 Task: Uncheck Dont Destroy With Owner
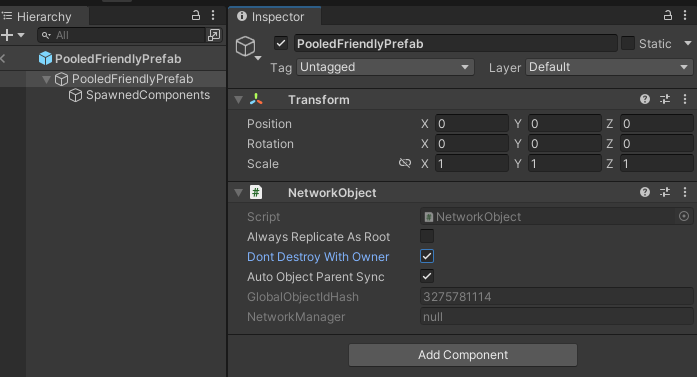[x=427, y=257]
